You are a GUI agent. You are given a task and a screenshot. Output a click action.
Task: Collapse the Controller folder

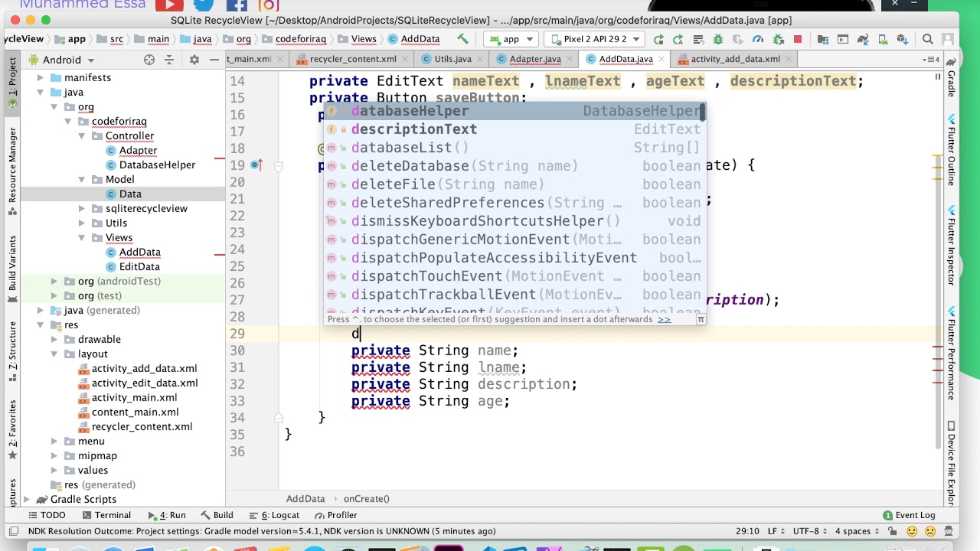click(81, 135)
